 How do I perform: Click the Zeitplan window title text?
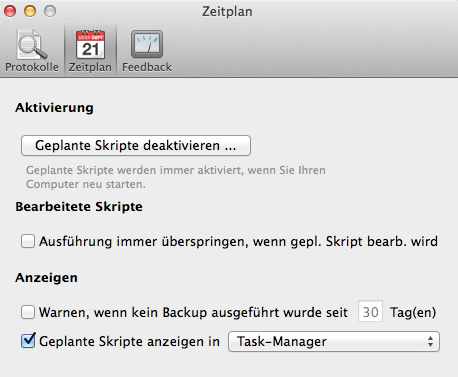pyautogui.click(x=227, y=12)
